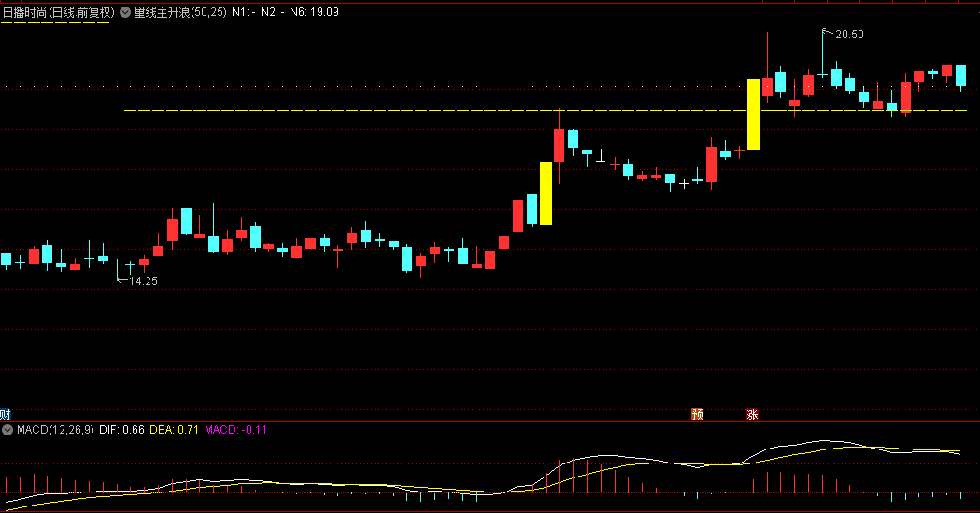Click the tall yellow candle above the 涨 marker
This screenshot has width=980, height=513.
tap(754, 115)
